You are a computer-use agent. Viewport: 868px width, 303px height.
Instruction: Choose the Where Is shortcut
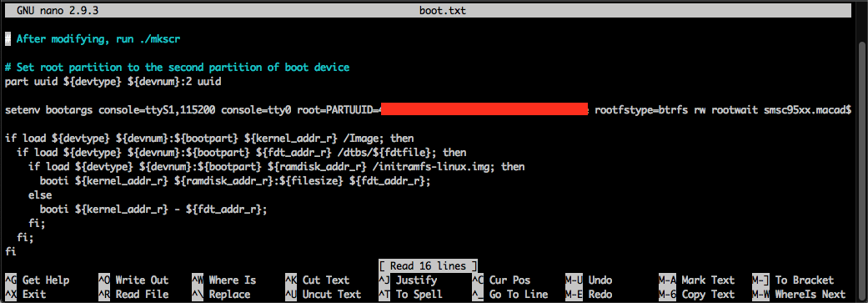[x=223, y=280]
